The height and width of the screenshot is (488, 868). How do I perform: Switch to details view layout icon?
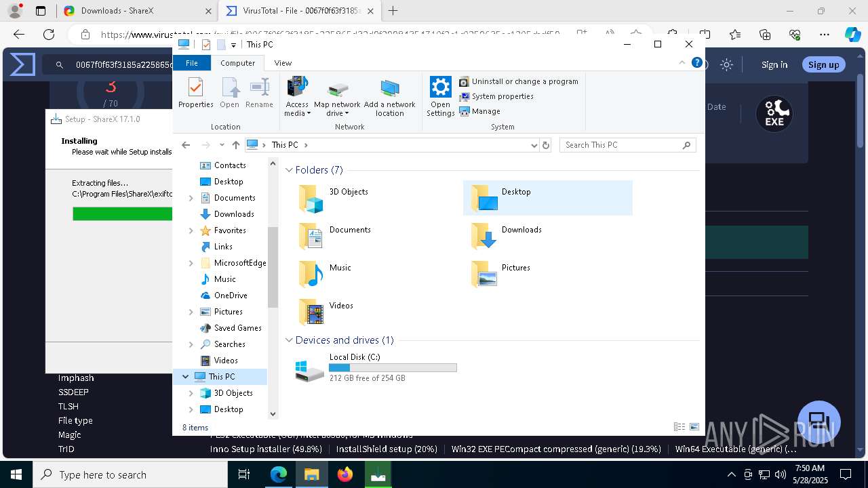[679, 427]
